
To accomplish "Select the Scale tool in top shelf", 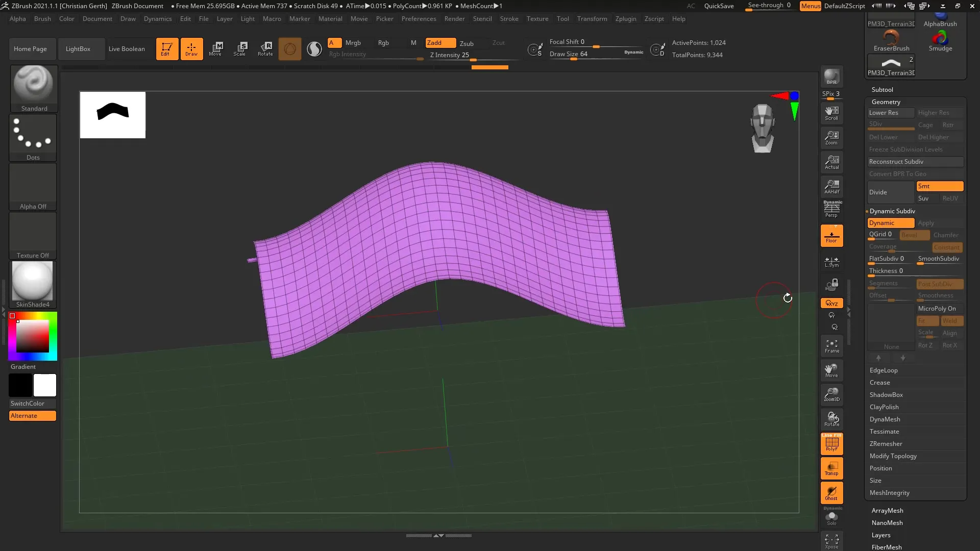I will [240, 49].
